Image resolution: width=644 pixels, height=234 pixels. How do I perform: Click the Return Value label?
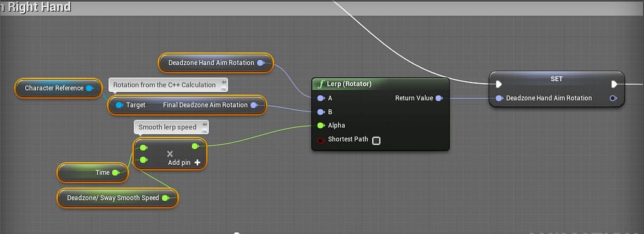(x=414, y=98)
